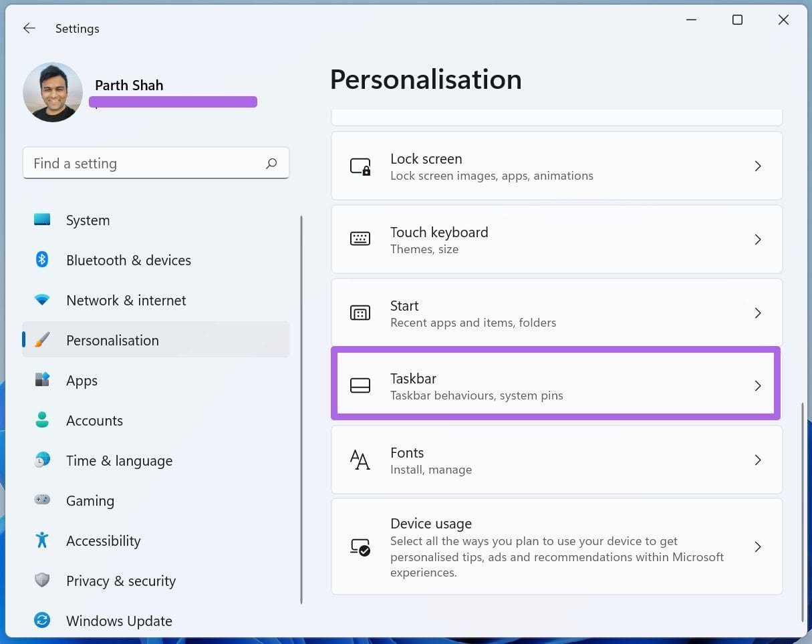Switch to Accounts settings

coord(156,420)
